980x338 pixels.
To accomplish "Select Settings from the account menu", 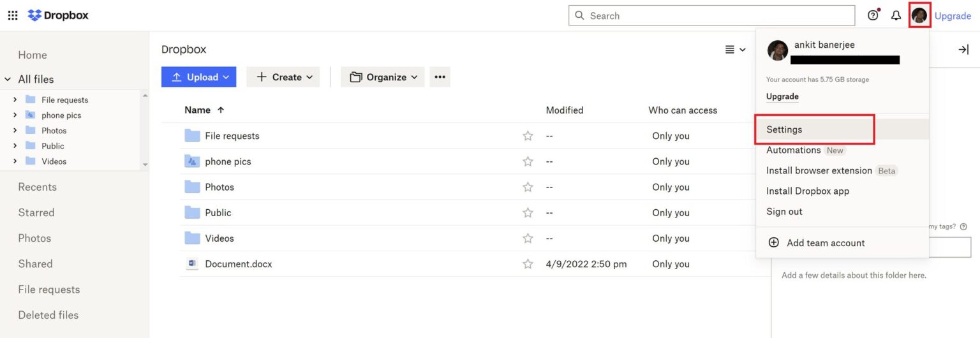I will [x=784, y=129].
